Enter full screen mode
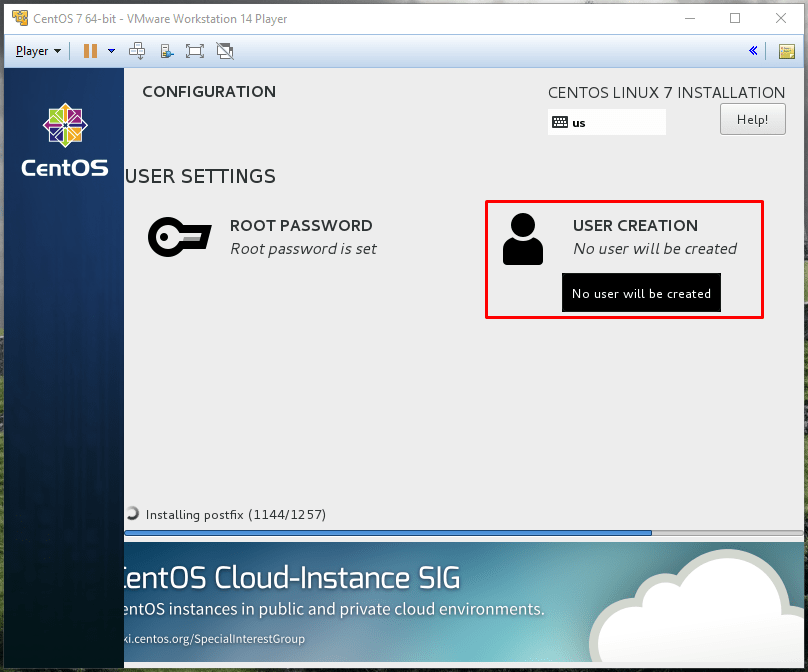 point(195,51)
